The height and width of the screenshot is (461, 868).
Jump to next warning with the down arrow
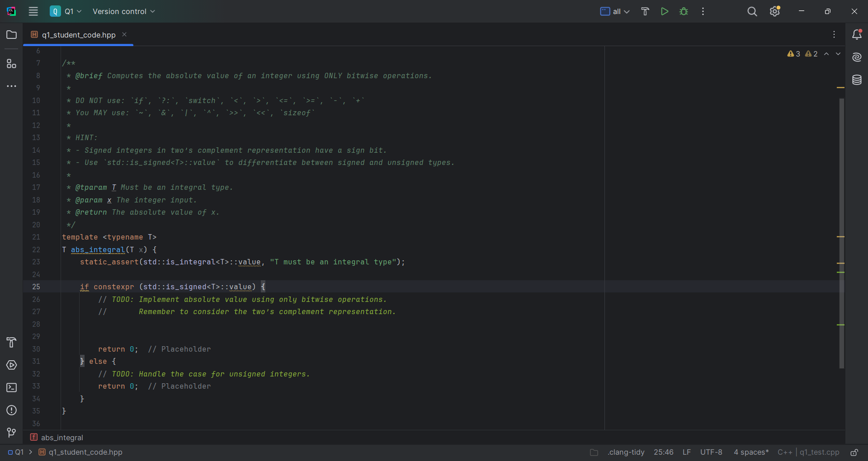839,54
